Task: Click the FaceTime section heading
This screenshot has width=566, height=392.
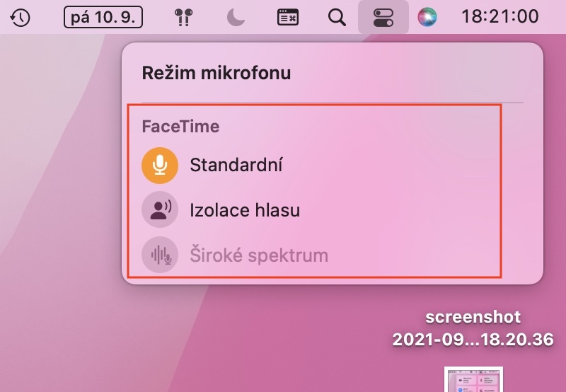Action: click(x=180, y=127)
